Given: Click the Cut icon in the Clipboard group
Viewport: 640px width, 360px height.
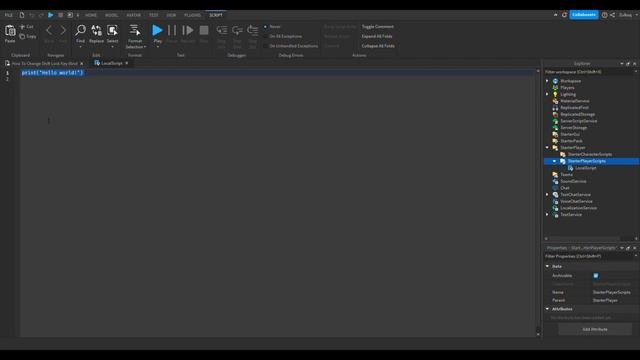Looking at the screenshot, I should pos(22,27).
